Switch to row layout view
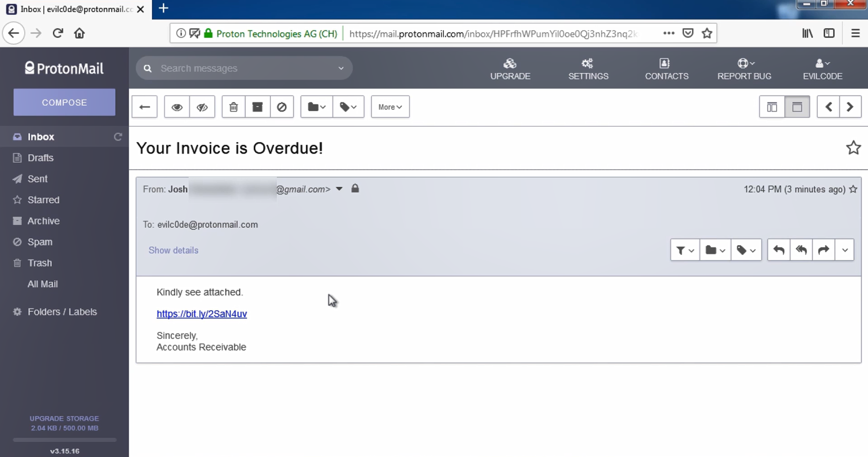 797,107
